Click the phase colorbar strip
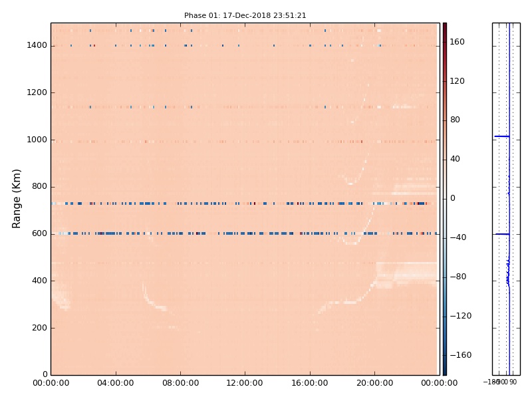Viewport: 532px width, 399px height. (444, 199)
